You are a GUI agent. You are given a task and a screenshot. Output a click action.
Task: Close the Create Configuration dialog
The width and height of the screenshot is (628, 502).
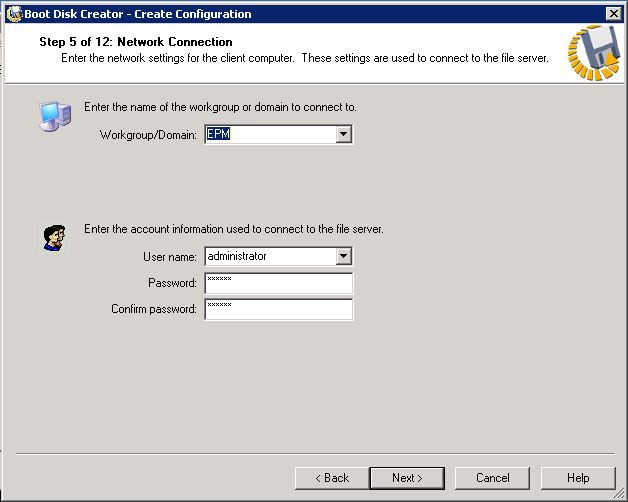[613, 14]
